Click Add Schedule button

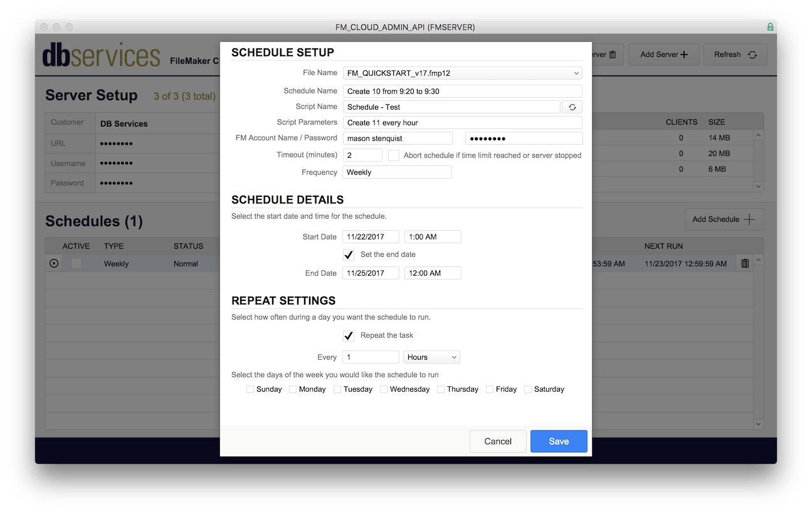click(724, 219)
